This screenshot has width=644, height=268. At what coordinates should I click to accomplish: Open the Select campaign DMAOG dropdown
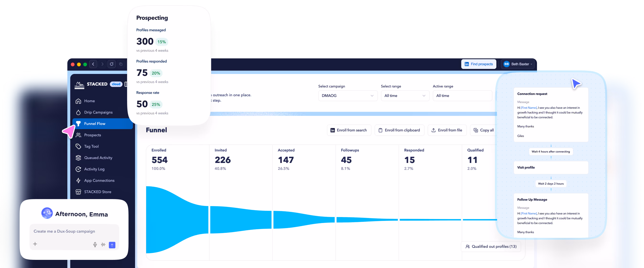[348, 96]
